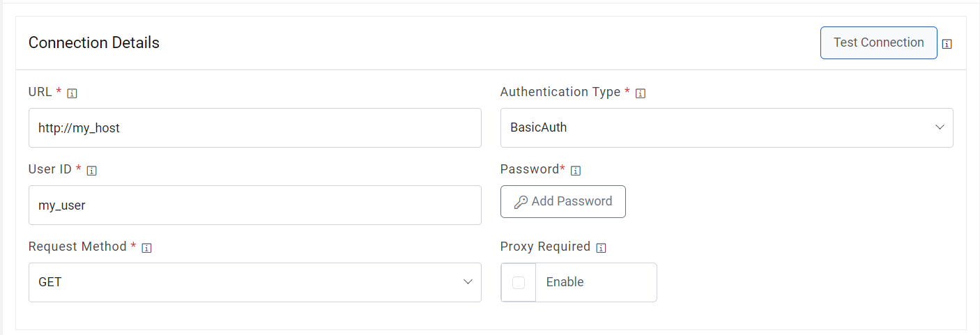Click the User ID field with my_user
This screenshot has width=980, height=335.
[254, 205]
